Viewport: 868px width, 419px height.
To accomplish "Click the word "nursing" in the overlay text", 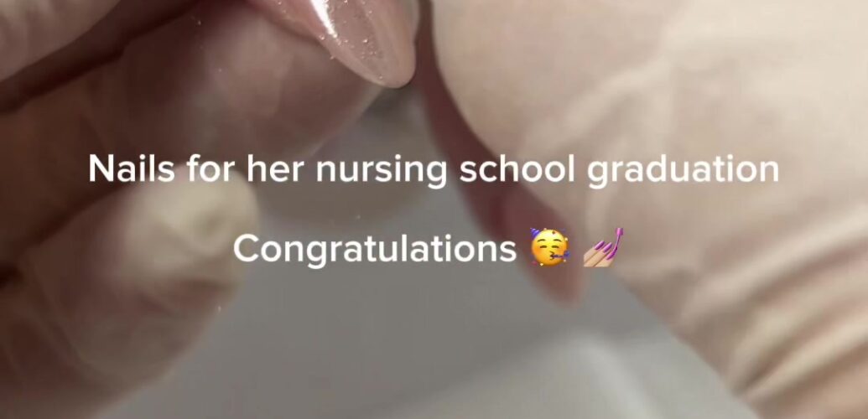I will coord(381,171).
